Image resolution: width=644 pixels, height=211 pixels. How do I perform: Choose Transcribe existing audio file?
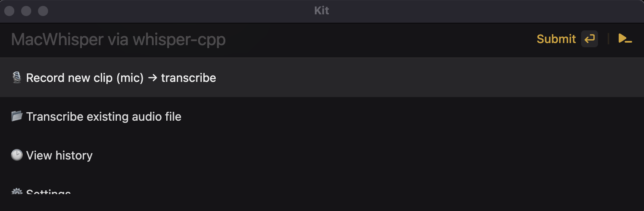(x=104, y=116)
